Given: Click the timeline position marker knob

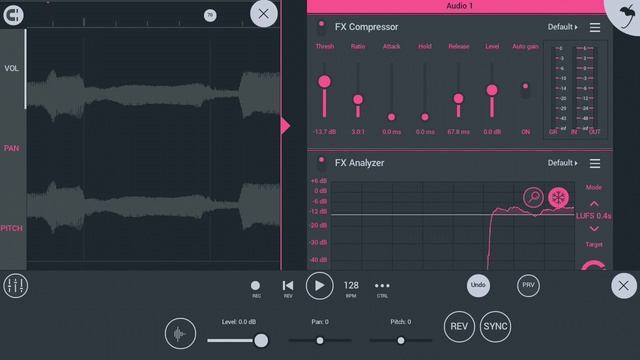Looking at the screenshot, I should pyautogui.click(x=210, y=16).
